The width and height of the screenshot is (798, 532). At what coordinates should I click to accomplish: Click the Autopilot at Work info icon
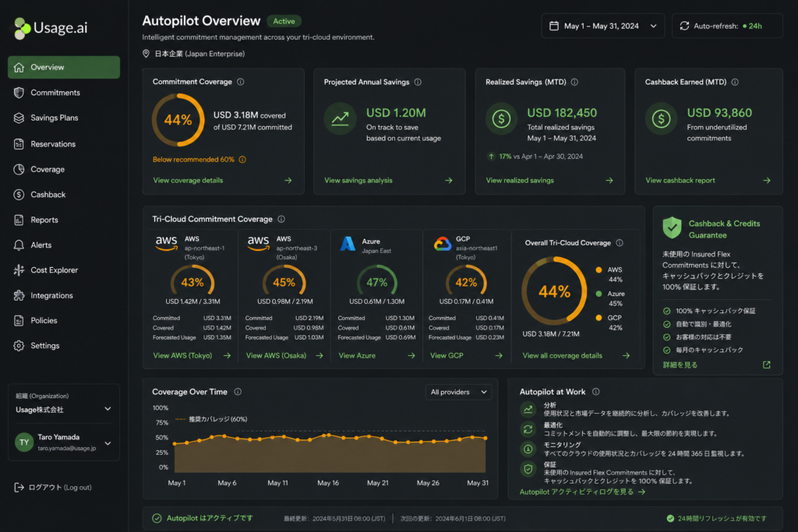click(596, 392)
